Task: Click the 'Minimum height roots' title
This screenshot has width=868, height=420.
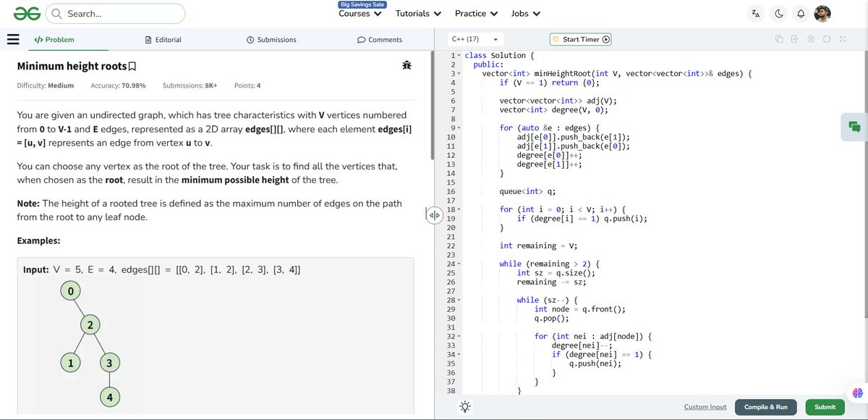Action: 71,67
